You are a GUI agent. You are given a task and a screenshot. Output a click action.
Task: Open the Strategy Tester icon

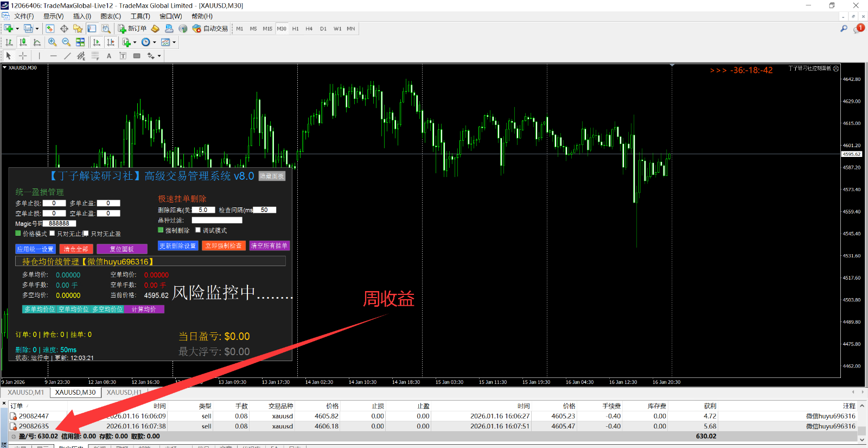[x=106, y=28]
